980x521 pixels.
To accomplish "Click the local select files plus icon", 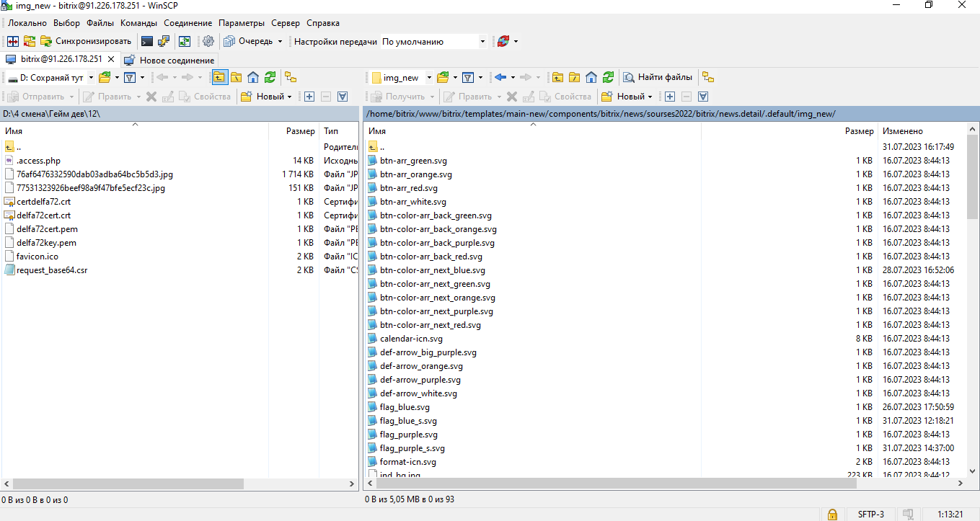I will pyautogui.click(x=309, y=96).
